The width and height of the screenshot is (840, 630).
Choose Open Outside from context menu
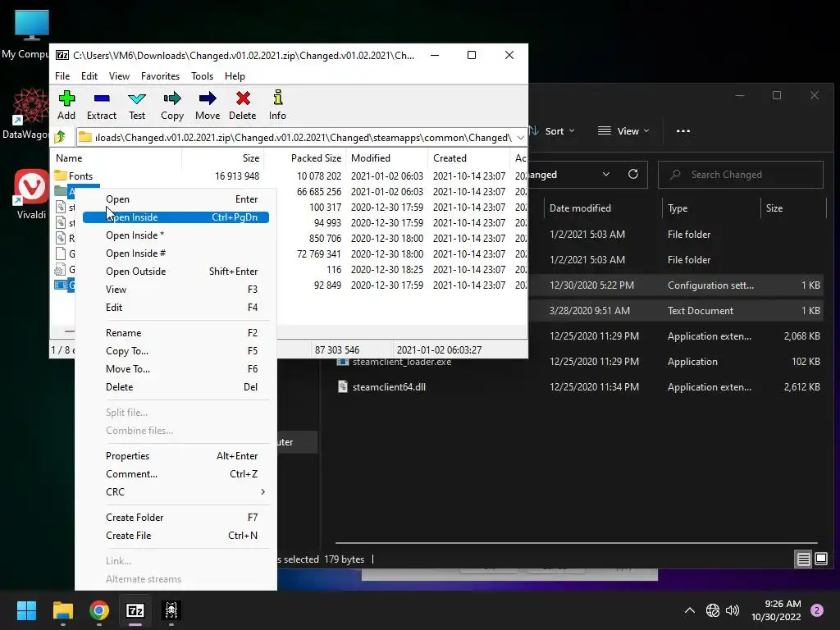(x=176, y=271)
